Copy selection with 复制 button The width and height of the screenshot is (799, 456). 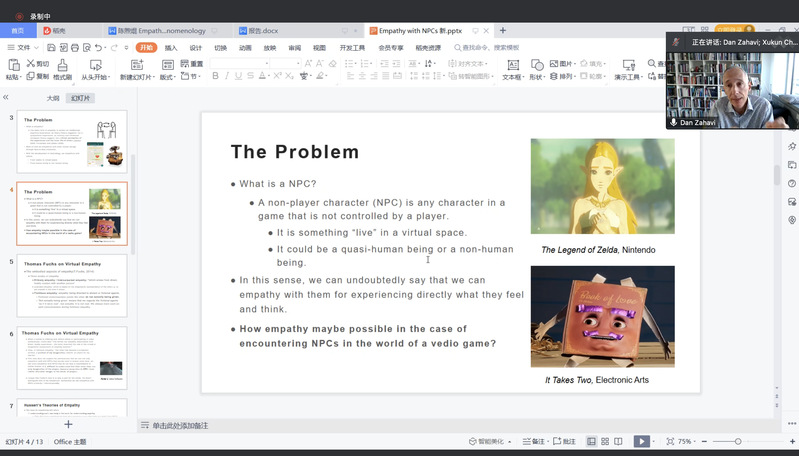(x=38, y=76)
